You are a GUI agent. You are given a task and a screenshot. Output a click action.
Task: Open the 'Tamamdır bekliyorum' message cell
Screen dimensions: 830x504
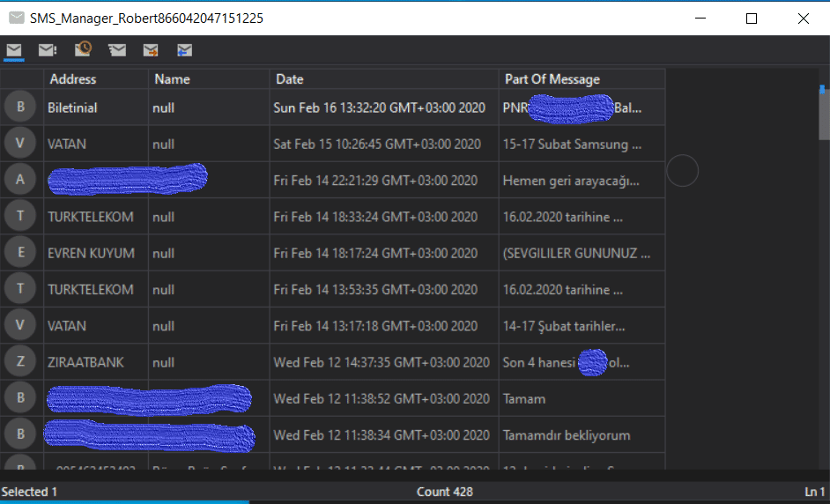tap(582, 435)
